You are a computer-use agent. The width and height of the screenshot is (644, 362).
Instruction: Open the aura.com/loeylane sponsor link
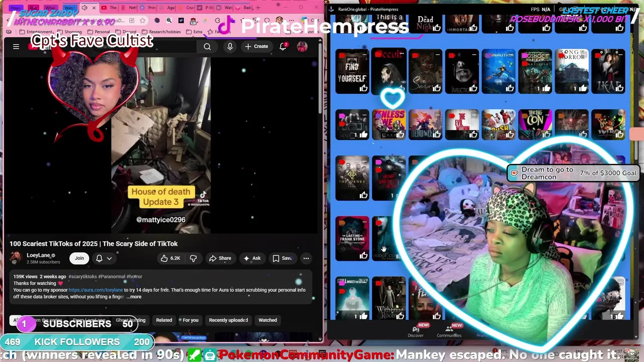point(96,290)
